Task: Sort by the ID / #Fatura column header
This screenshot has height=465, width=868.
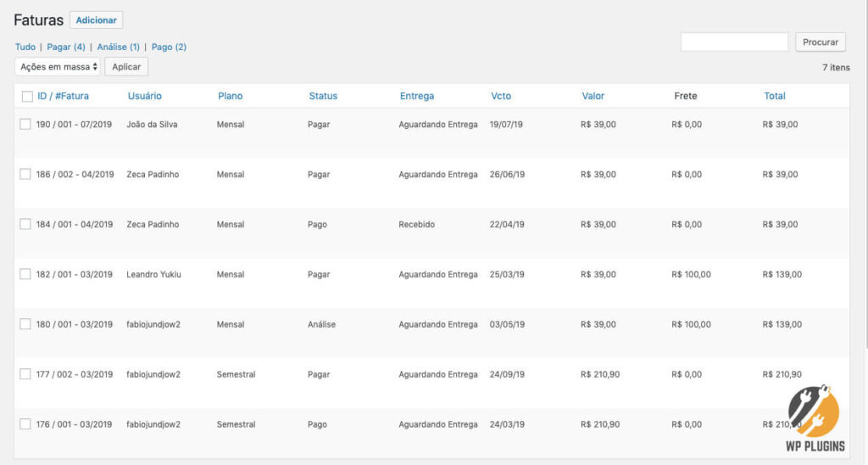Action: (63, 96)
